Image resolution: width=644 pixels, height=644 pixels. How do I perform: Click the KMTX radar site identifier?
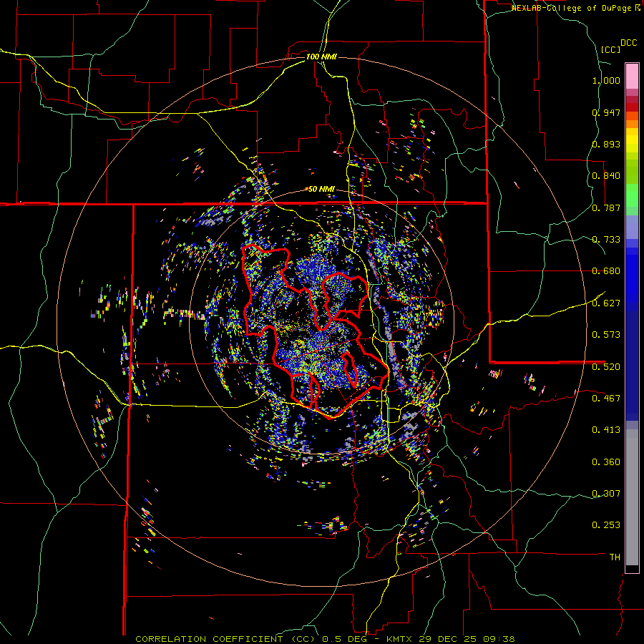(400, 639)
